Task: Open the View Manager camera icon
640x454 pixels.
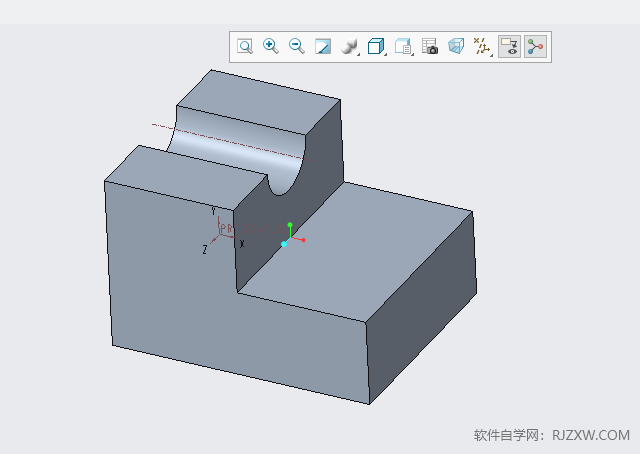Action: pos(430,47)
